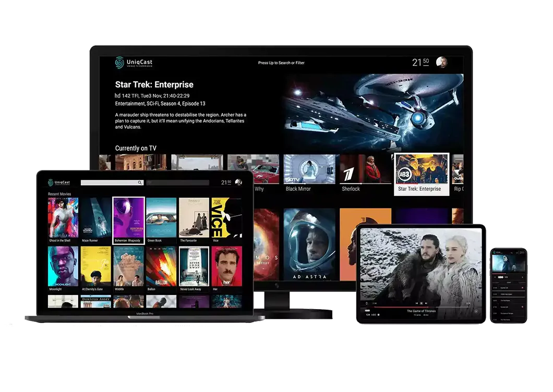Click the UniqCast logo on the TV screen
The width and height of the screenshot is (553, 392).
(x=134, y=63)
